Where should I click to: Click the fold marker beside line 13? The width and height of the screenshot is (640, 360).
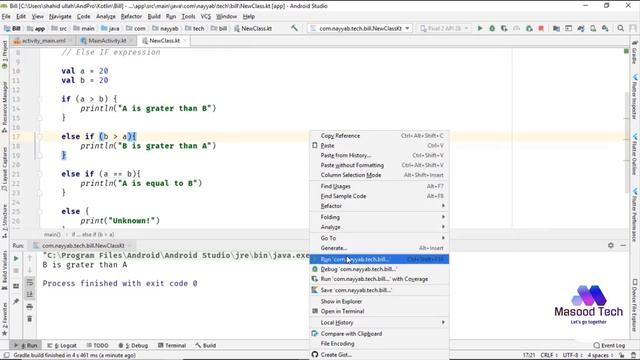(x=40, y=99)
